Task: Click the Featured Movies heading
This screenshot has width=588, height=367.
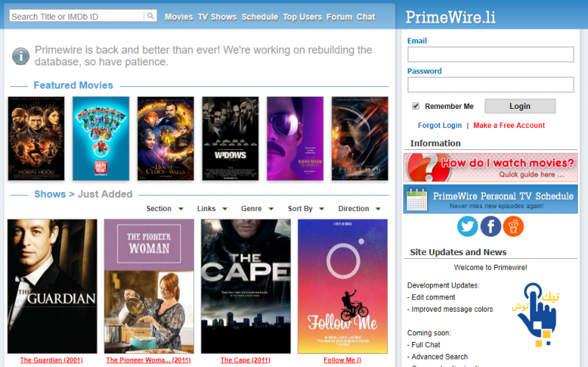Action: point(73,85)
